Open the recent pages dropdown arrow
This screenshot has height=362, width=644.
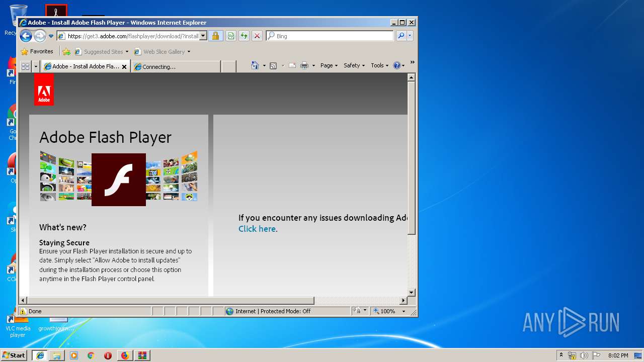51,36
